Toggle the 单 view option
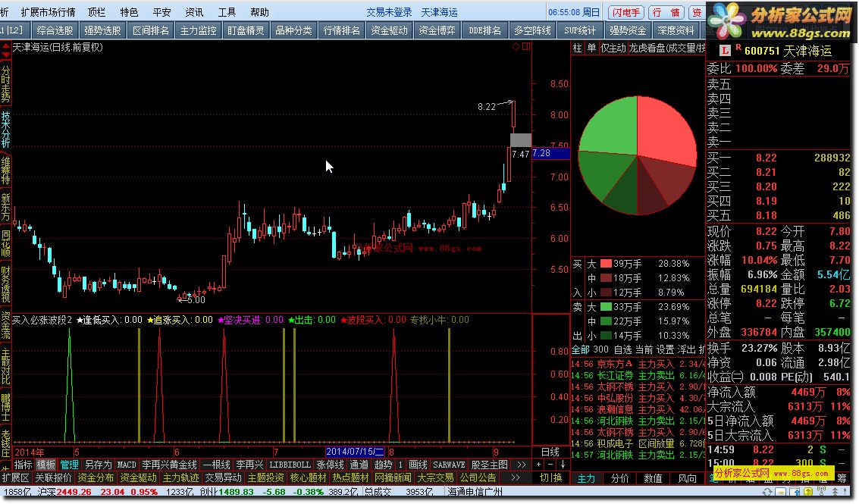This screenshot has width=859, height=504. tap(591, 49)
